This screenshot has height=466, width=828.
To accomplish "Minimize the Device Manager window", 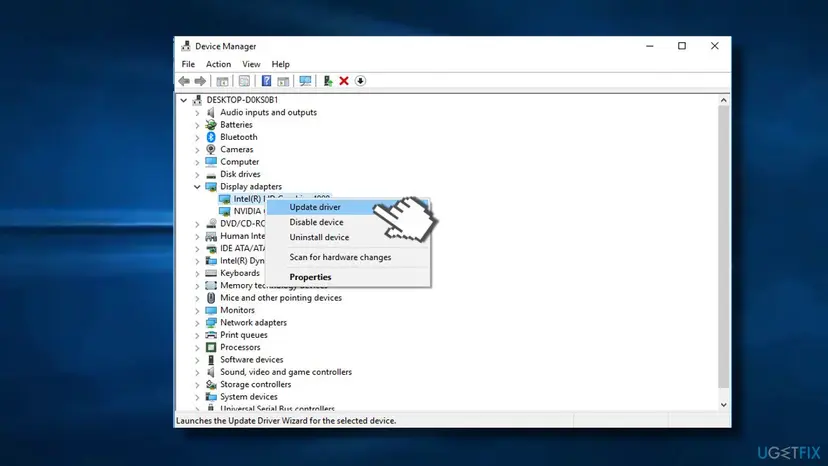I will (x=650, y=46).
